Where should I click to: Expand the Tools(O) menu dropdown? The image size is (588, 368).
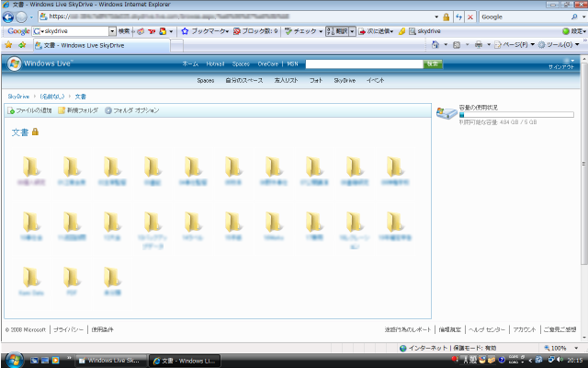click(x=577, y=45)
